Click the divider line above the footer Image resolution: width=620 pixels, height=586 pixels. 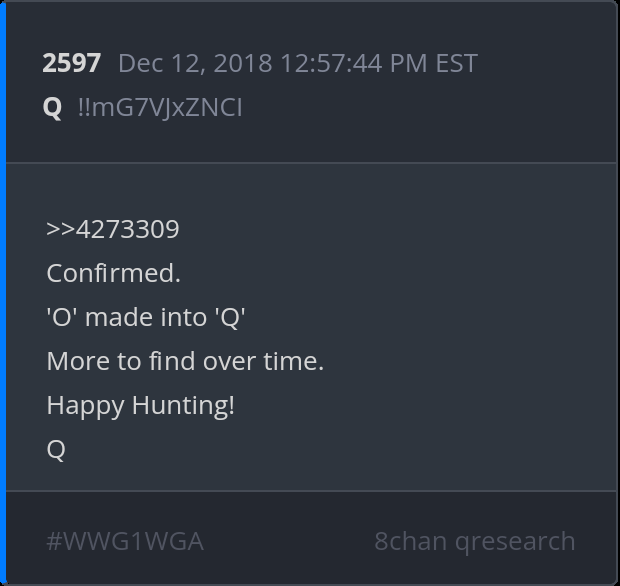(310, 491)
